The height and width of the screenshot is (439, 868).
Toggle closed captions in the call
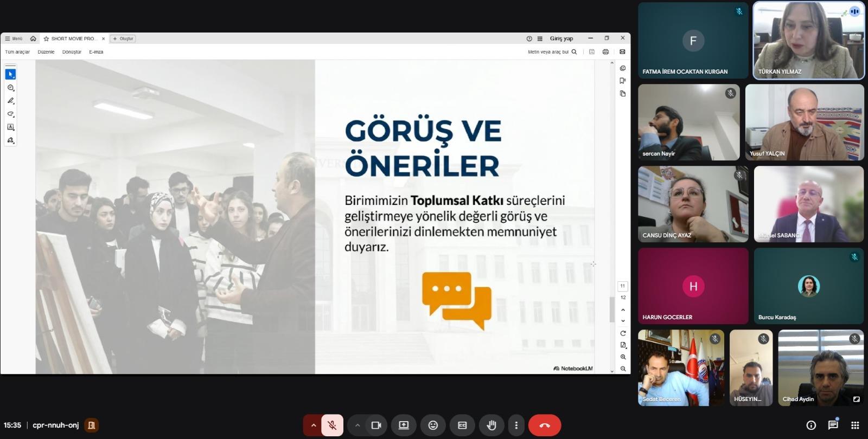point(462,425)
